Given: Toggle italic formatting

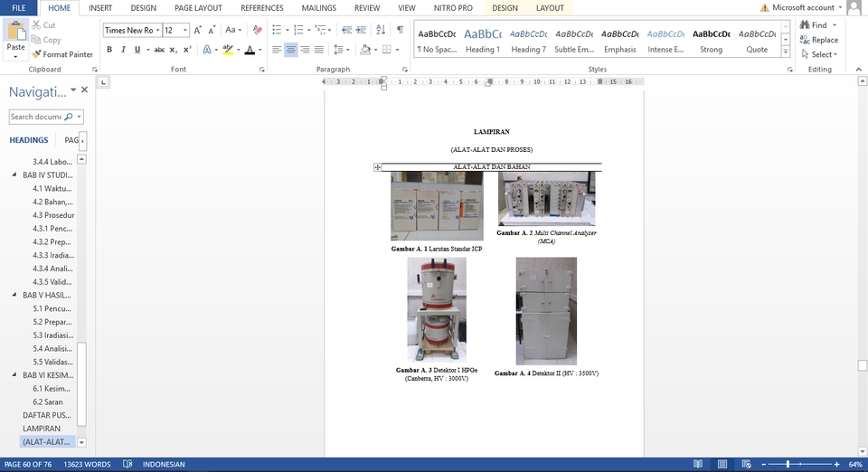Looking at the screenshot, I should coord(122,50).
